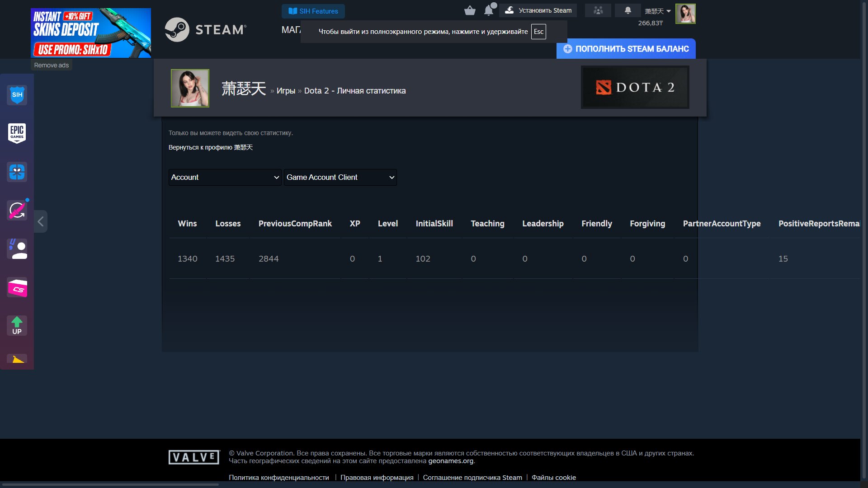The image size is (868, 488).
Task: Click the Установить Steam button
Action: (x=538, y=10)
